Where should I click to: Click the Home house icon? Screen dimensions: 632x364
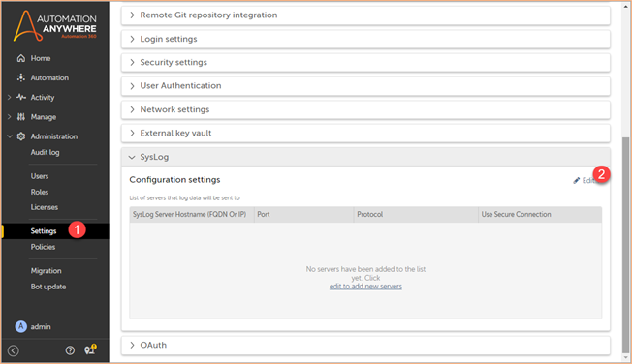[x=21, y=58]
